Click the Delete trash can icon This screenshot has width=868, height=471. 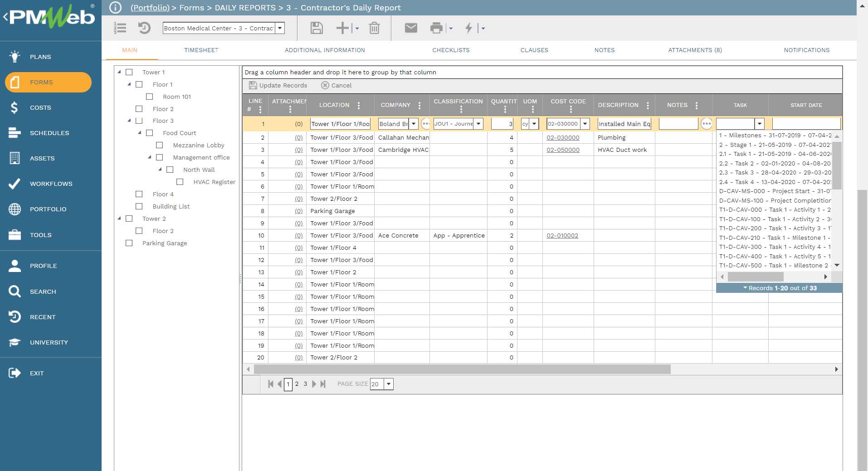pyautogui.click(x=374, y=28)
